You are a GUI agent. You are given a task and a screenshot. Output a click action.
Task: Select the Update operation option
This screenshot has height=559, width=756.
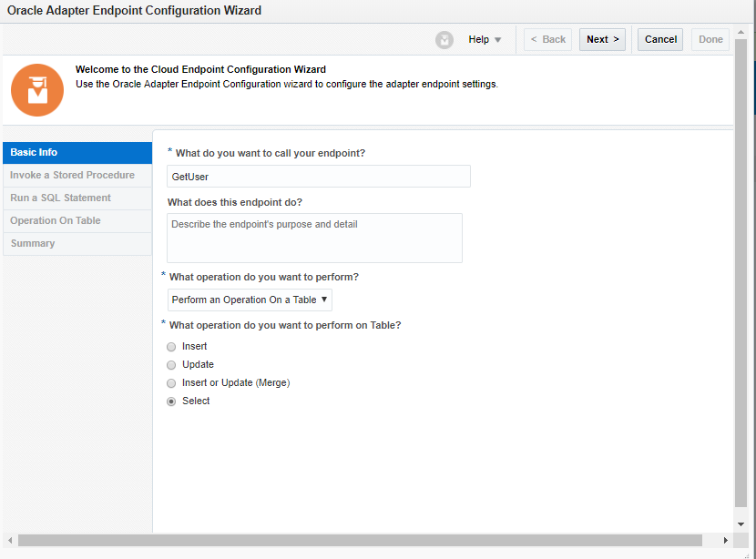tap(171, 364)
